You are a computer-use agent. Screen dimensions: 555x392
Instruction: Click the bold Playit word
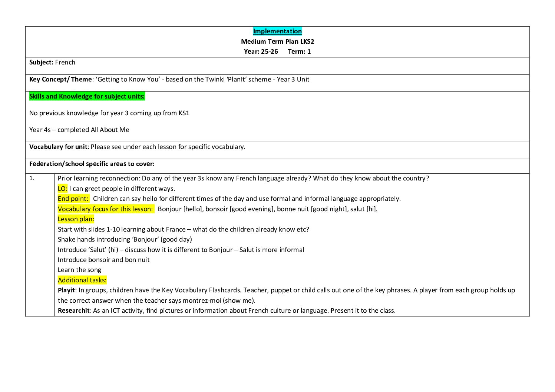[66, 290]
